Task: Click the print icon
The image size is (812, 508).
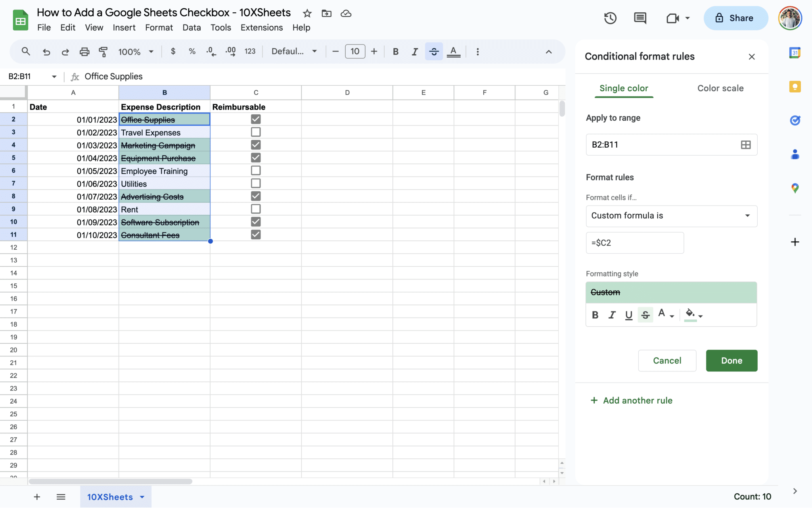Action: tap(84, 52)
